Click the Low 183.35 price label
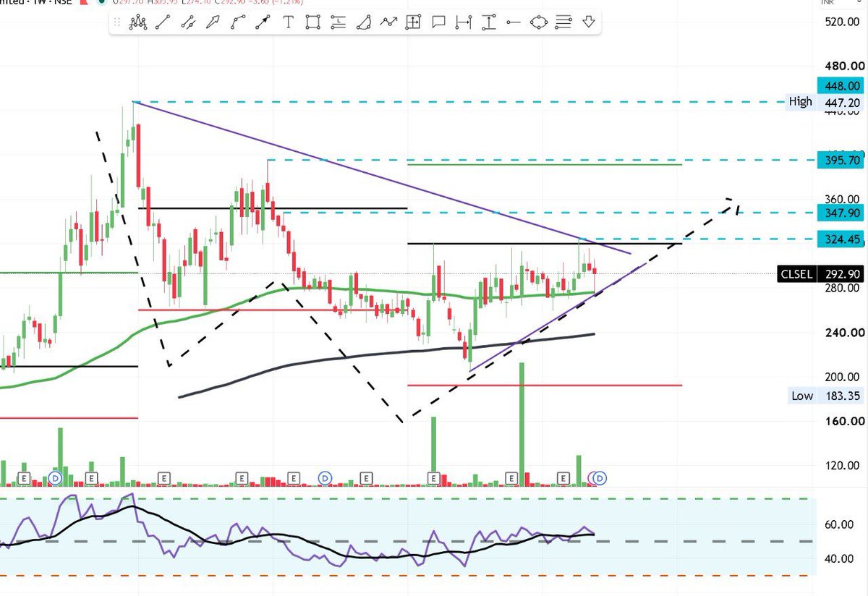The height and width of the screenshot is (596, 868). click(x=825, y=396)
